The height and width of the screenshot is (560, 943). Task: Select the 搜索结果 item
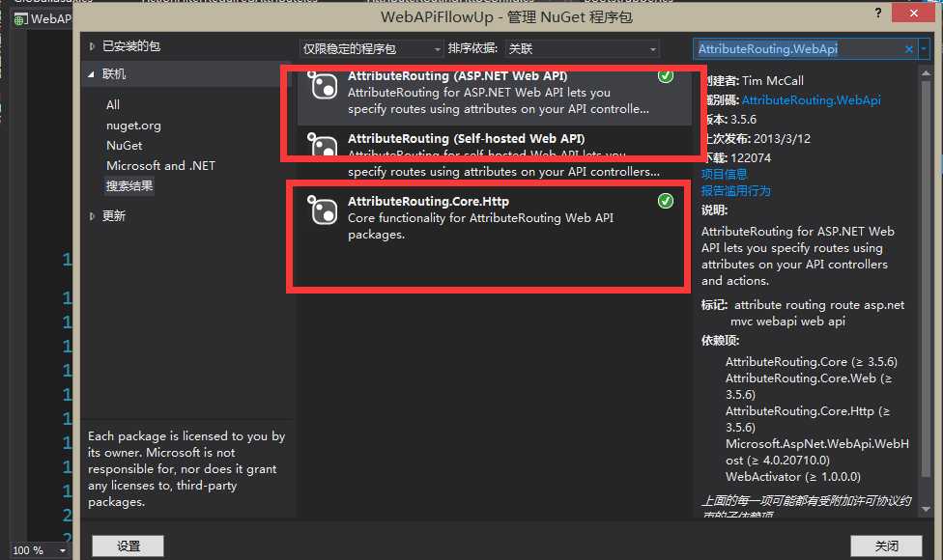129,186
